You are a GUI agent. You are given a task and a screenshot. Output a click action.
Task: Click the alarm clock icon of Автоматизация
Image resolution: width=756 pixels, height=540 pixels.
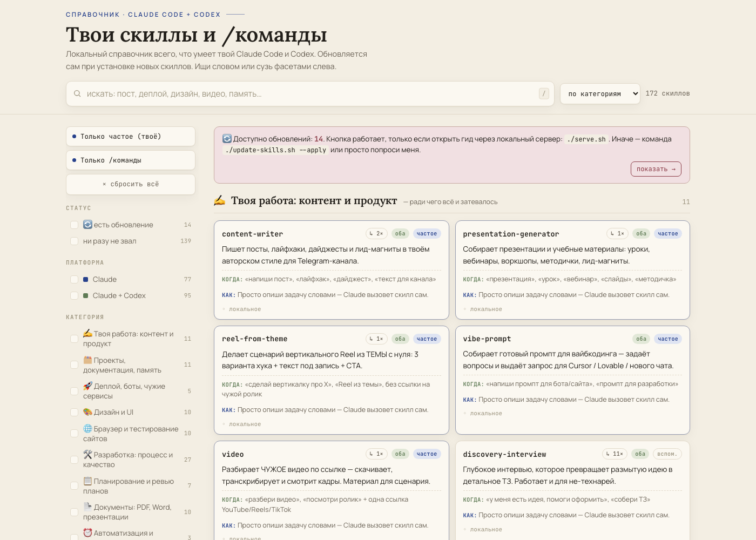87,532
